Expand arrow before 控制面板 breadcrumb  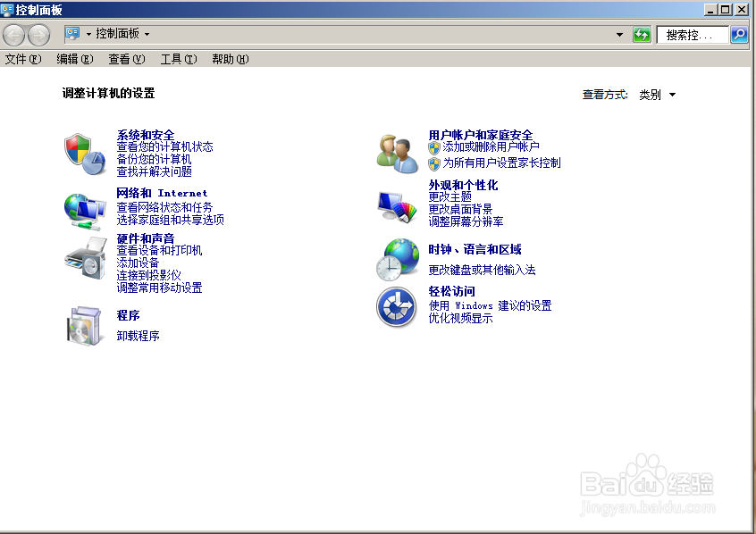[88, 34]
